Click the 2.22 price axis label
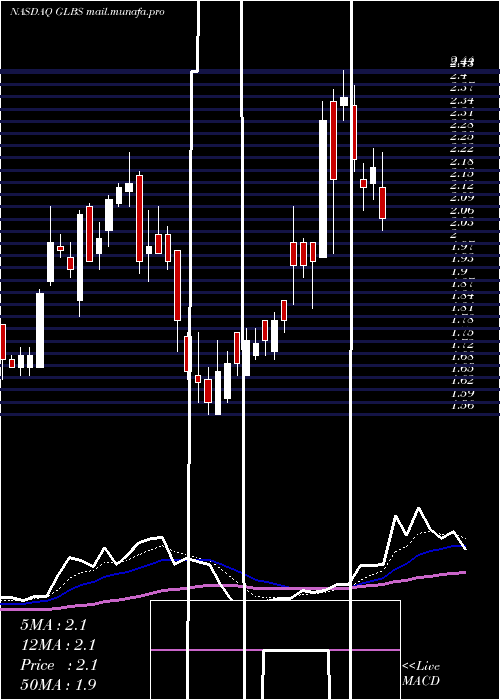This screenshot has width=500, height=700. click(x=462, y=149)
